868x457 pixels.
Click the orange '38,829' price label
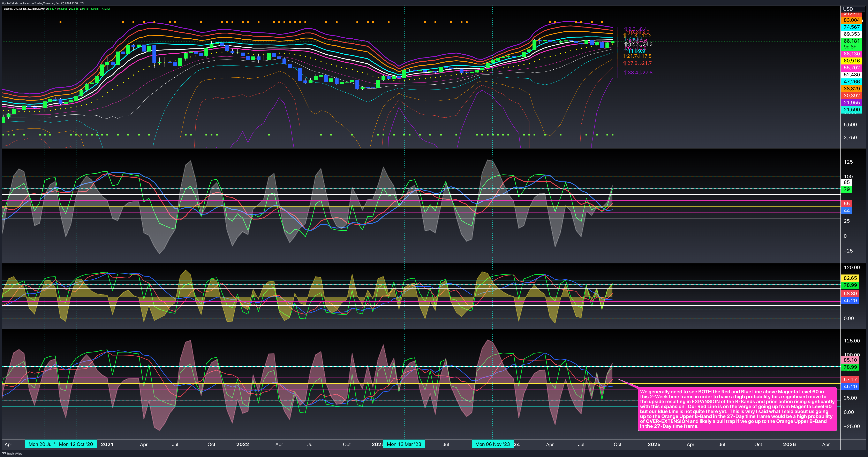(x=852, y=88)
